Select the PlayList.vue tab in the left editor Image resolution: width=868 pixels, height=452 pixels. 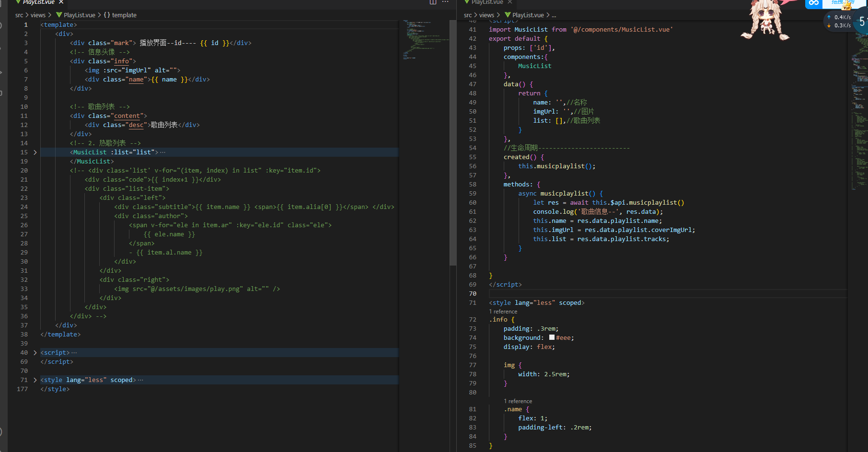pos(38,2)
